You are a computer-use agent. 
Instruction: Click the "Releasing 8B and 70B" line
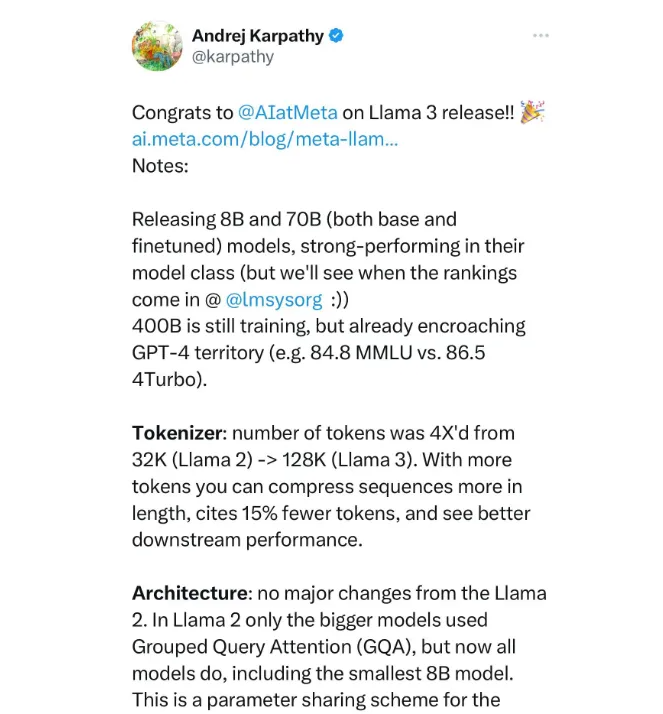pos(294,219)
